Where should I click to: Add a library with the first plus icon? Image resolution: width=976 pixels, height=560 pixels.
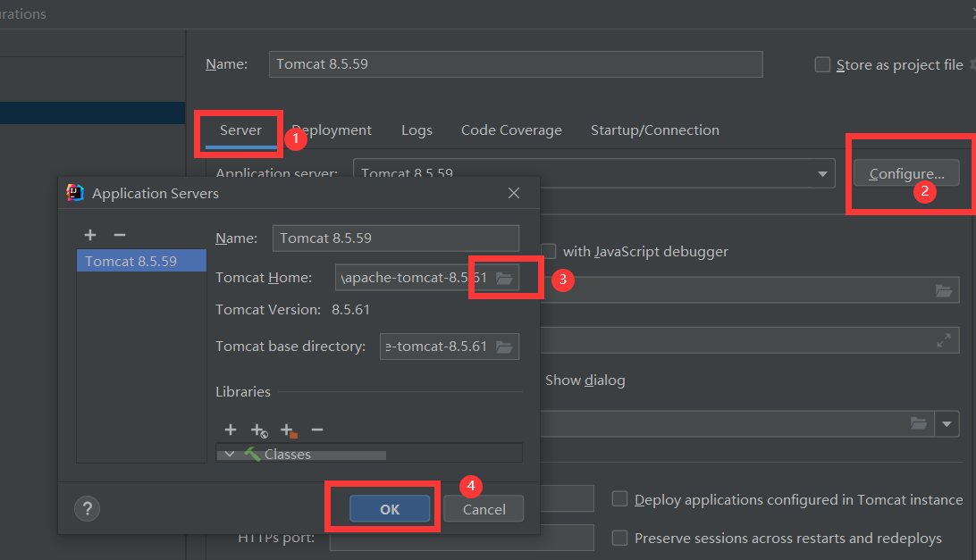pyautogui.click(x=231, y=430)
